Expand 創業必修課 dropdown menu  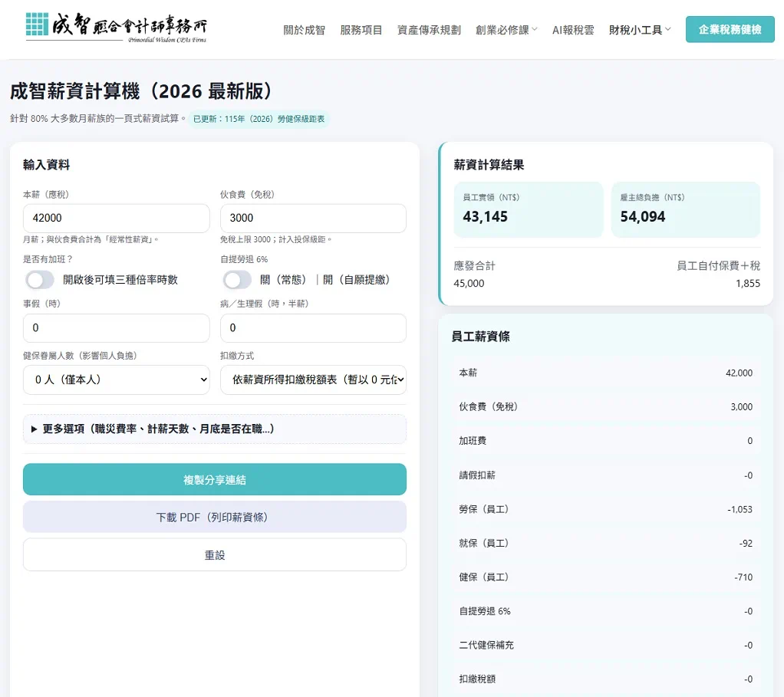[506, 30]
